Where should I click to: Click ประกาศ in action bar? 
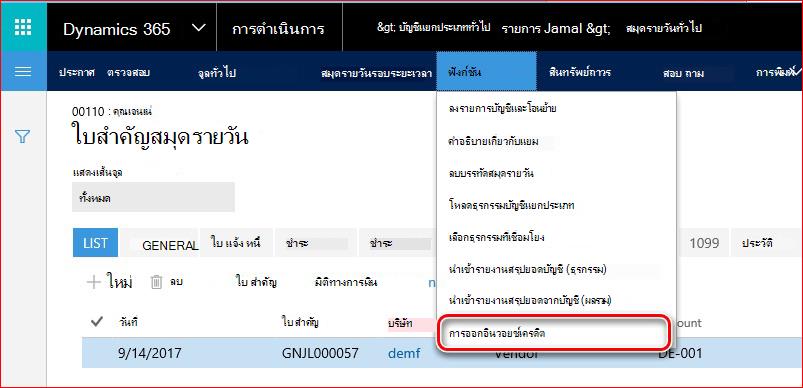(76, 72)
